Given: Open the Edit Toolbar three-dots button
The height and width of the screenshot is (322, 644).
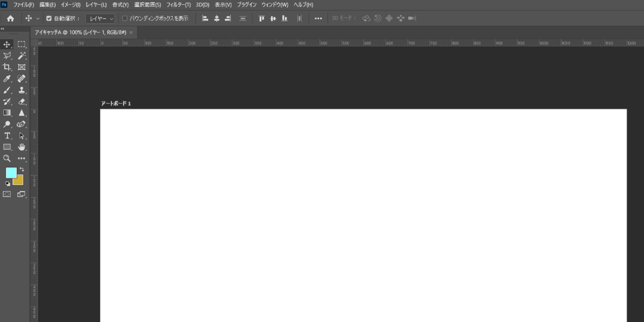Looking at the screenshot, I should point(21,158).
